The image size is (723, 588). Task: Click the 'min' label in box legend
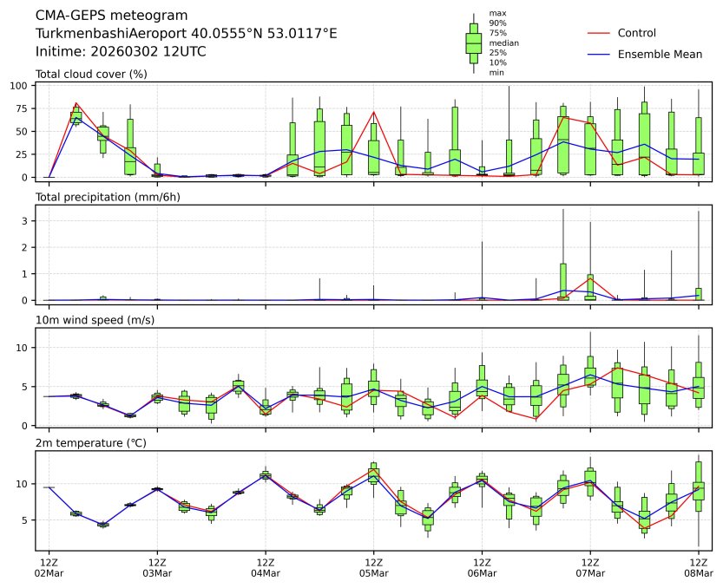tap(496, 73)
